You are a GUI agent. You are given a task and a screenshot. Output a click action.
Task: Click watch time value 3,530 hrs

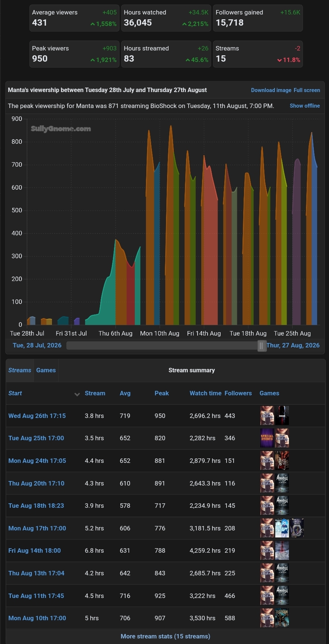202,618
